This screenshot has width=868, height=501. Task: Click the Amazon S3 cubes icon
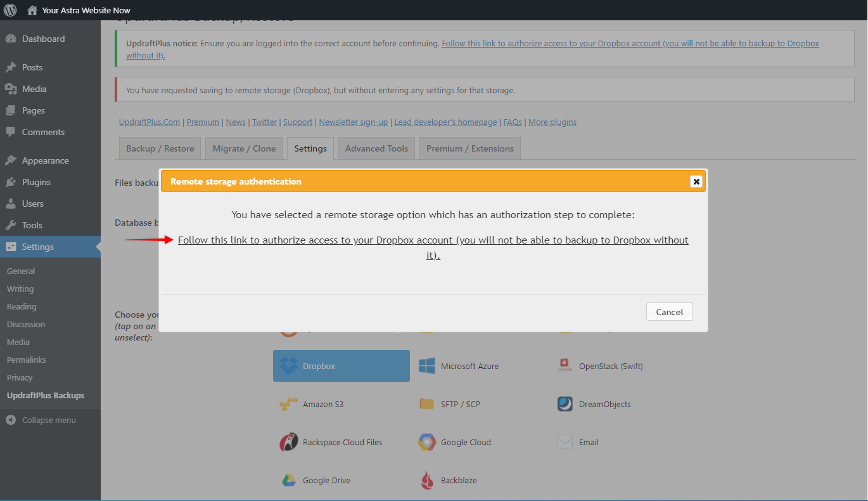[x=289, y=404]
